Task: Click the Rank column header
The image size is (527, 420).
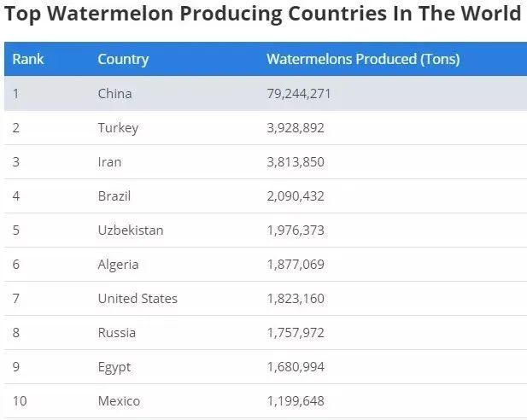Action: 28,60
